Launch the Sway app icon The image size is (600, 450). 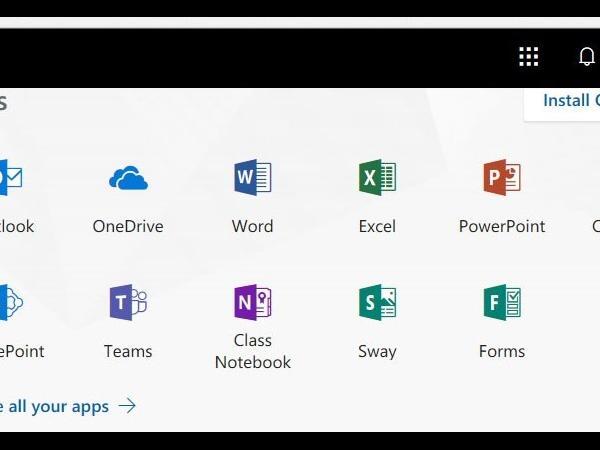point(377,302)
